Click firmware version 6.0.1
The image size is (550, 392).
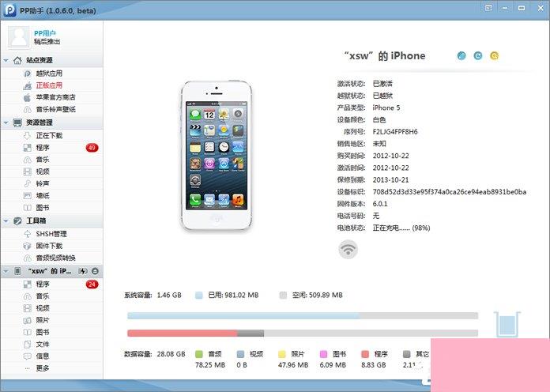click(x=380, y=204)
